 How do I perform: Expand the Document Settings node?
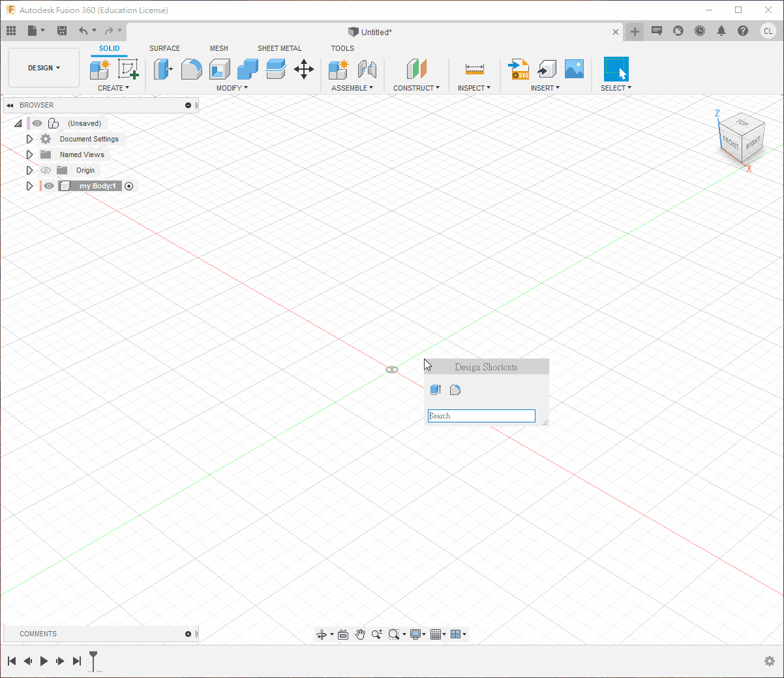[29, 139]
